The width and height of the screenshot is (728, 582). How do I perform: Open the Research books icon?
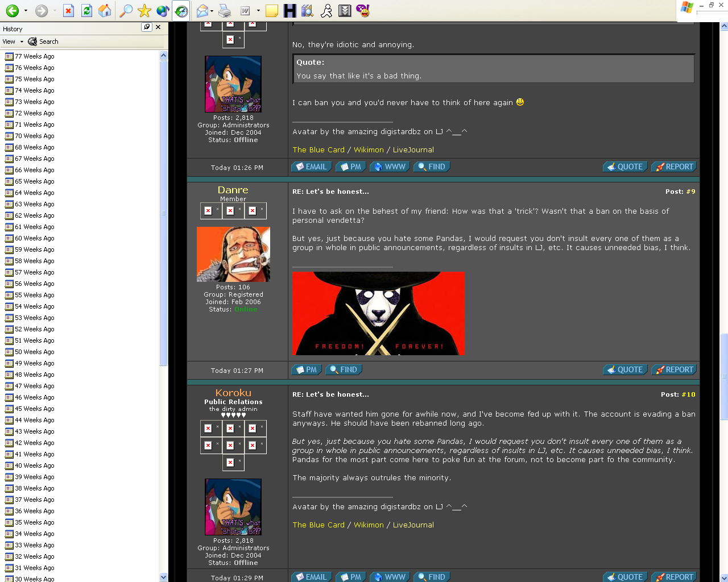tap(308, 10)
